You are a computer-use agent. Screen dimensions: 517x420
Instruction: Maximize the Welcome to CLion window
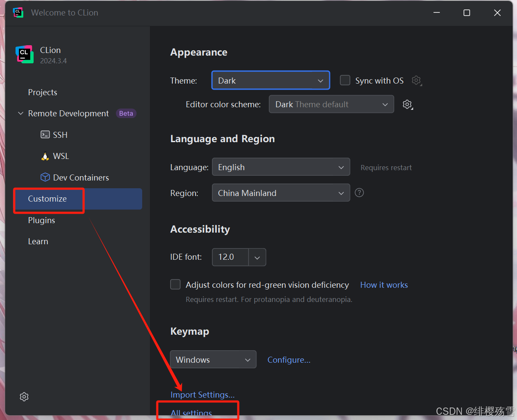click(467, 13)
